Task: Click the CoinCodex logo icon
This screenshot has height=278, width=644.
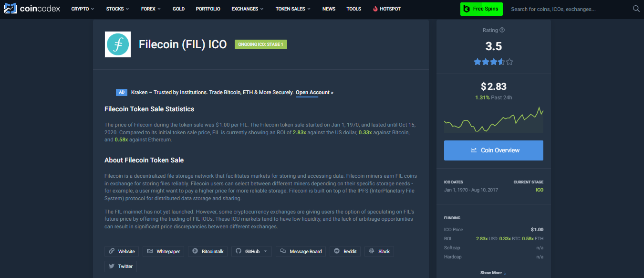Action: tap(10, 9)
